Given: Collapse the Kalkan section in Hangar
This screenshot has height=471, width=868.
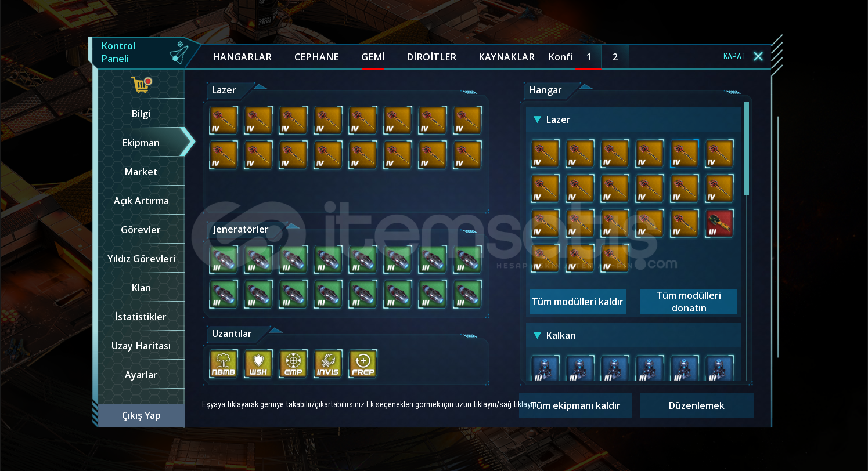Looking at the screenshot, I should point(538,335).
